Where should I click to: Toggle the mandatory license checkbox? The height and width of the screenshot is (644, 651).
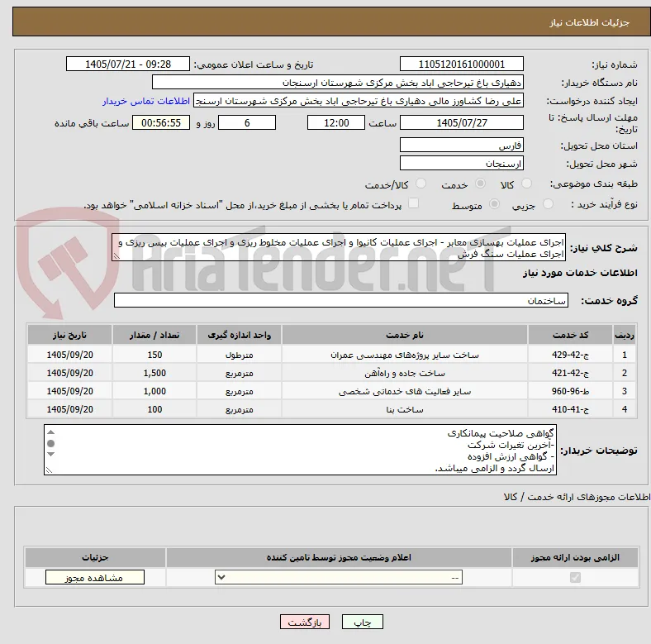point(575,577)
